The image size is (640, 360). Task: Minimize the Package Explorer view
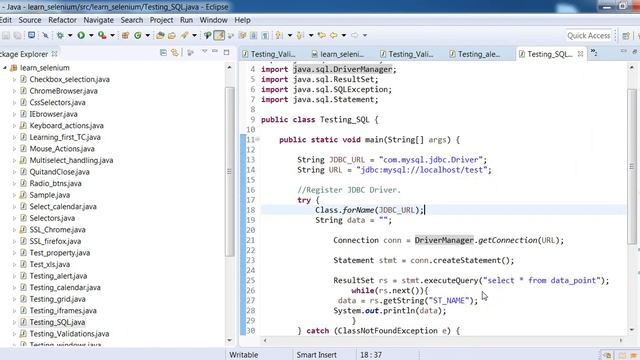click(215, 51)
